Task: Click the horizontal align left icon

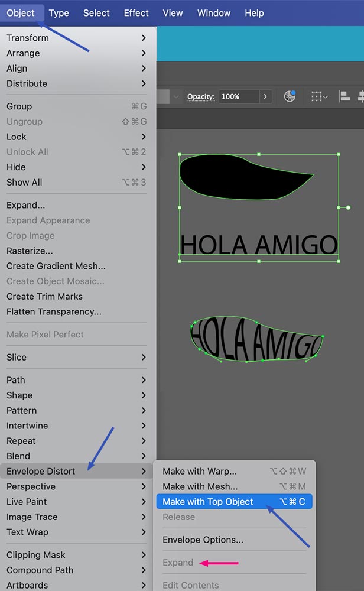Action: [x=344, y=96]
